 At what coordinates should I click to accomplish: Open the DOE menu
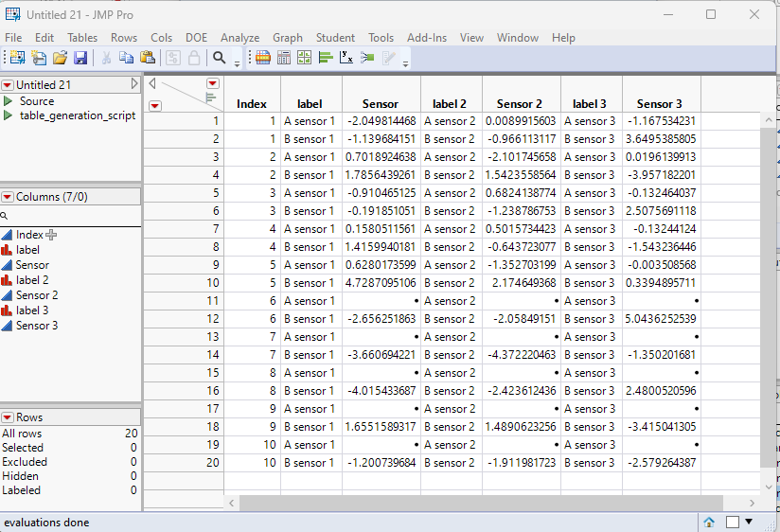[x=197, y=38]
